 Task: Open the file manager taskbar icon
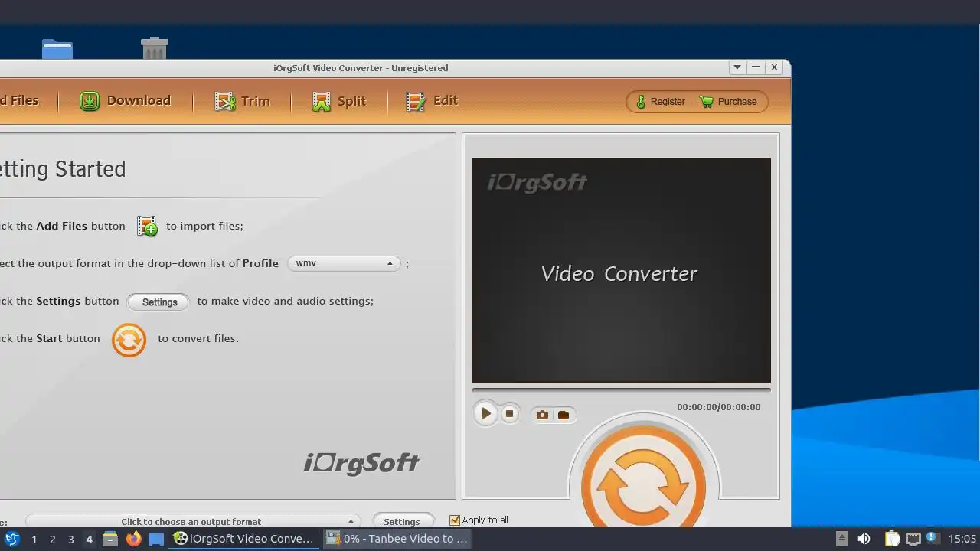coord(110,539)
